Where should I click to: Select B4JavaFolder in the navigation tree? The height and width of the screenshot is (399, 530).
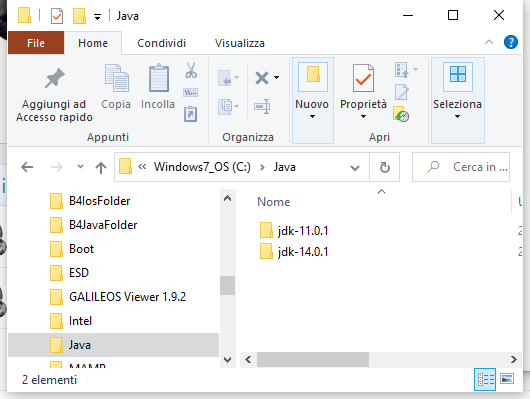[93, 225]
